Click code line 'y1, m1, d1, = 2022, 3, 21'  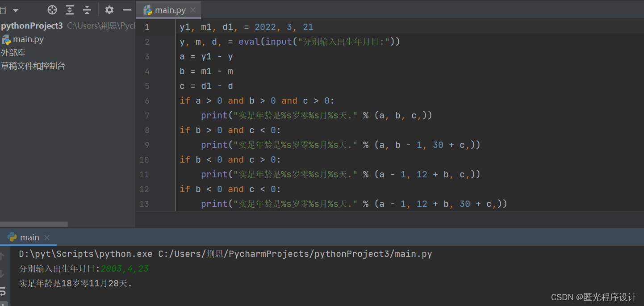click(247, 27)
